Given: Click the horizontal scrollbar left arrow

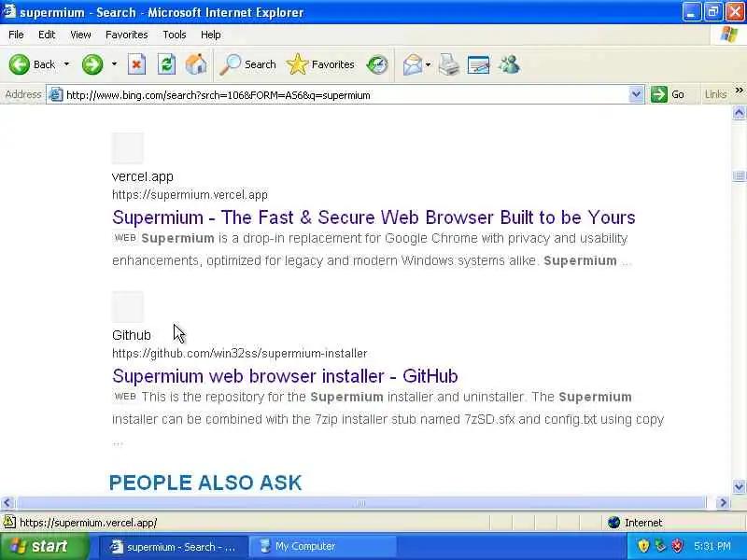Looking at the screenshot, I should pyautogui.click(x=7, y=503).
